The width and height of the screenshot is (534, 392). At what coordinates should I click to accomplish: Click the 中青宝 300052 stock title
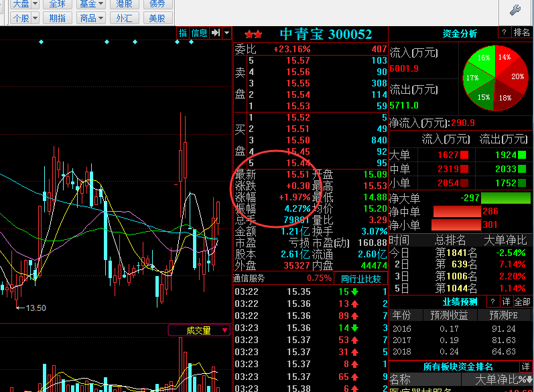pyautogui.click(x=326, y=34)
